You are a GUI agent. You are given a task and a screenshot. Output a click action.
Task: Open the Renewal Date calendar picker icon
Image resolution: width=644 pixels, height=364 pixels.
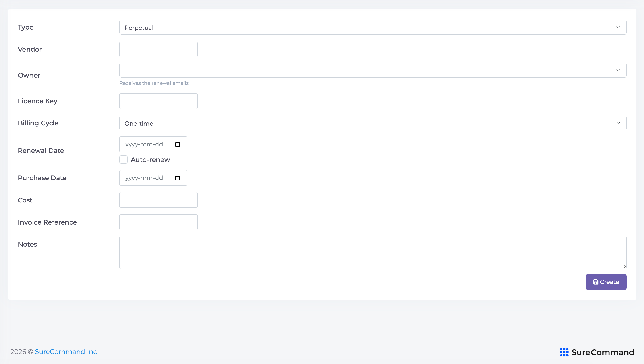pos(178,144)
